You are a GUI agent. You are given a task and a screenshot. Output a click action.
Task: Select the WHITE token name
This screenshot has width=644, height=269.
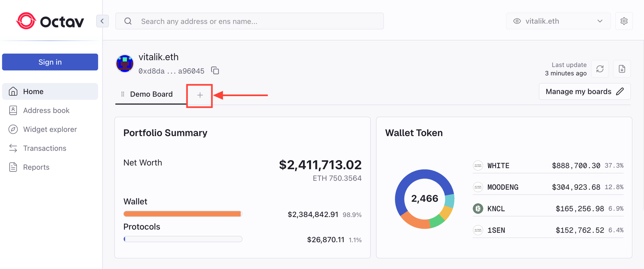click(x=498, y=166)
